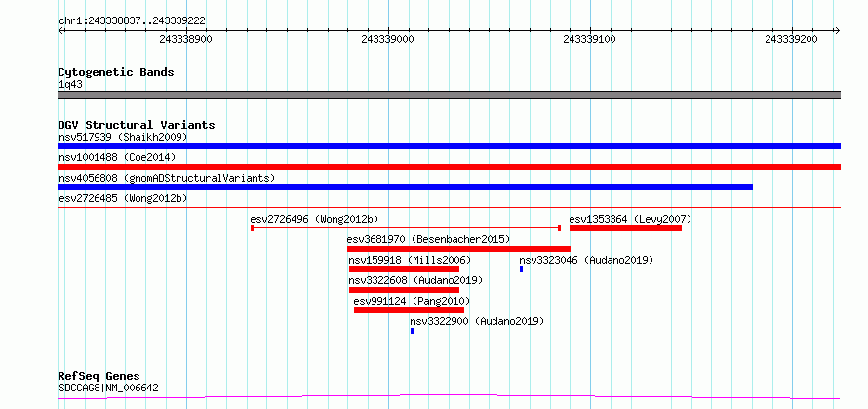This screenshot has height=409, width=868.
Task: Click the small blue nsv3322900 marker
Action: 412,331
